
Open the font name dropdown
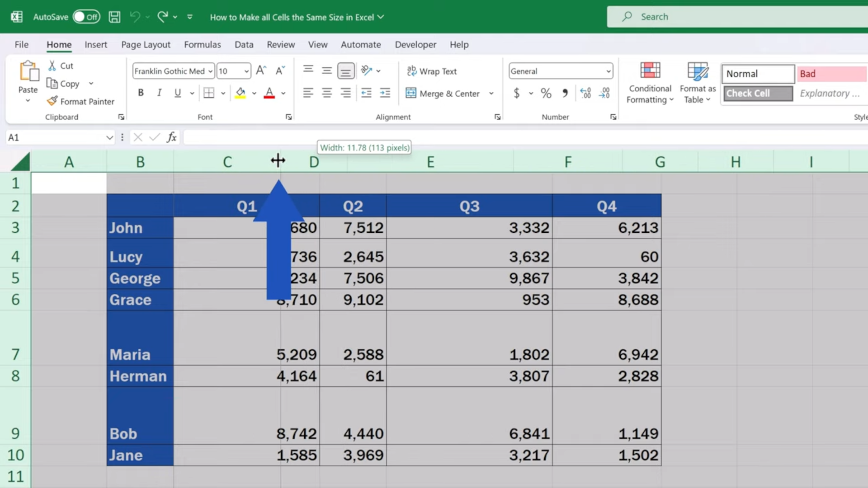coord(210,71)
